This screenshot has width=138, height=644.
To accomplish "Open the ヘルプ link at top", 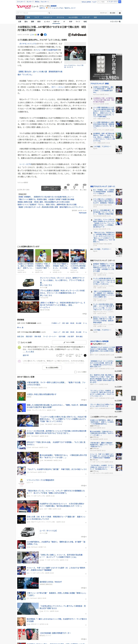I will (x=94, y=2).
